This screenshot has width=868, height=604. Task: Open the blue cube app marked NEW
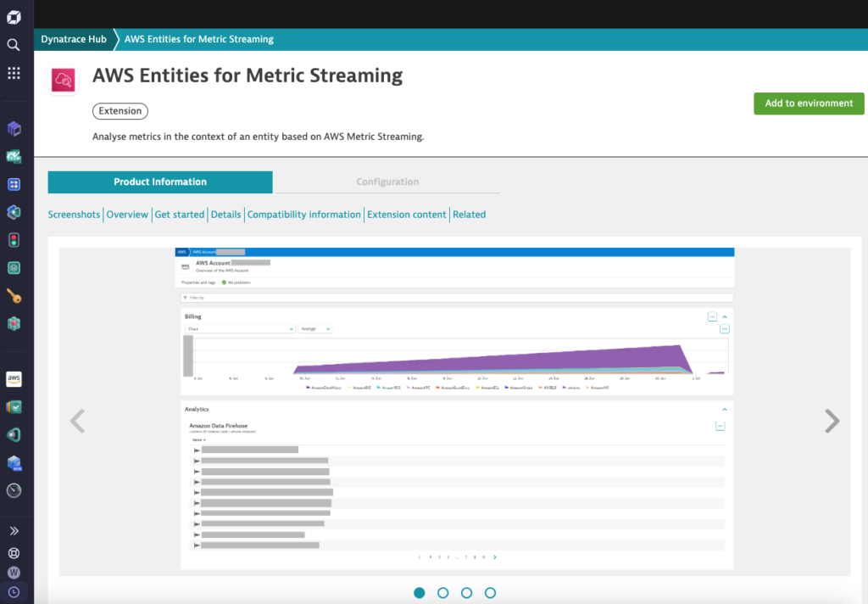(x=14, y=462)
